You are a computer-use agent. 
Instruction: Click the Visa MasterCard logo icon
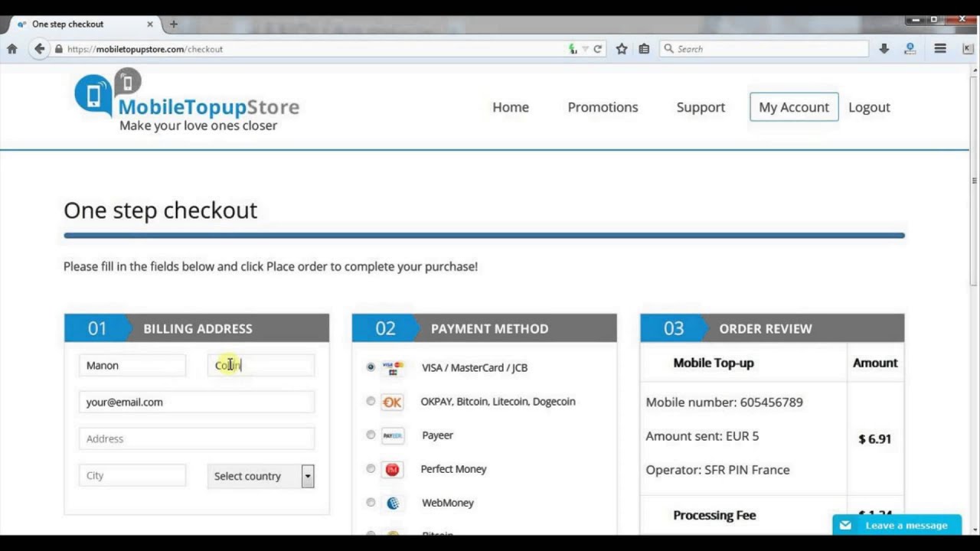tap(393, 368)
